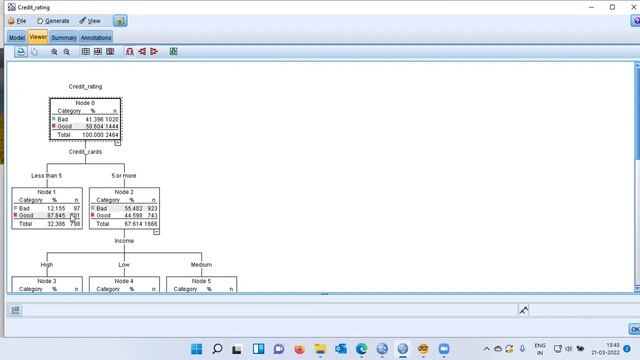
Task: Open the Annotations tab
Action: pos(96,38)
